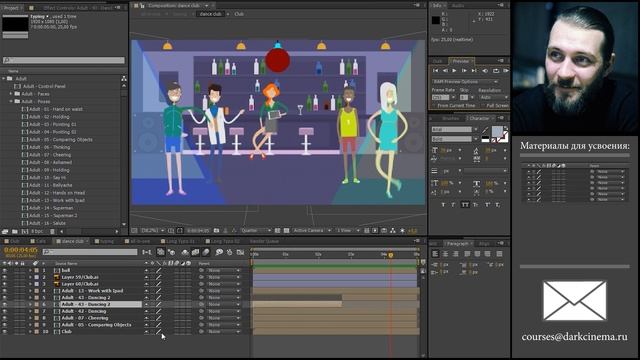Set text color to black/white mini swatch
The width and height of the screenshot is (640, 360).
(x=485, y=140)
